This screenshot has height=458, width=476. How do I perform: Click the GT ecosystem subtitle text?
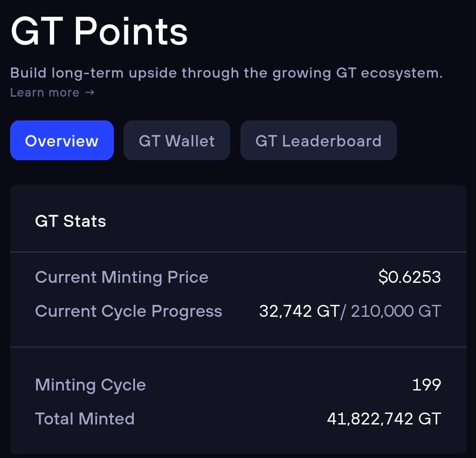226,73
